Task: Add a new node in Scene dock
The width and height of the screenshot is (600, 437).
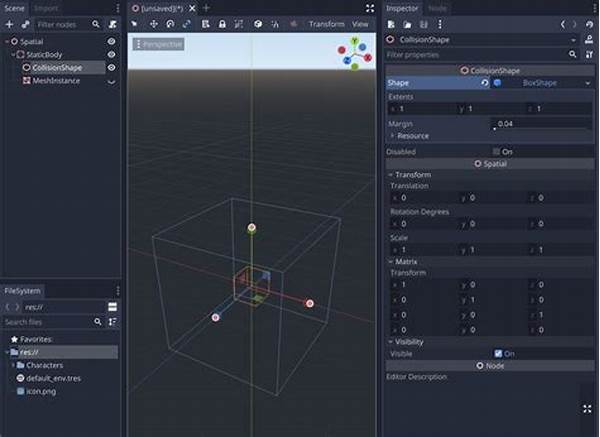Action: click(9, 24)
